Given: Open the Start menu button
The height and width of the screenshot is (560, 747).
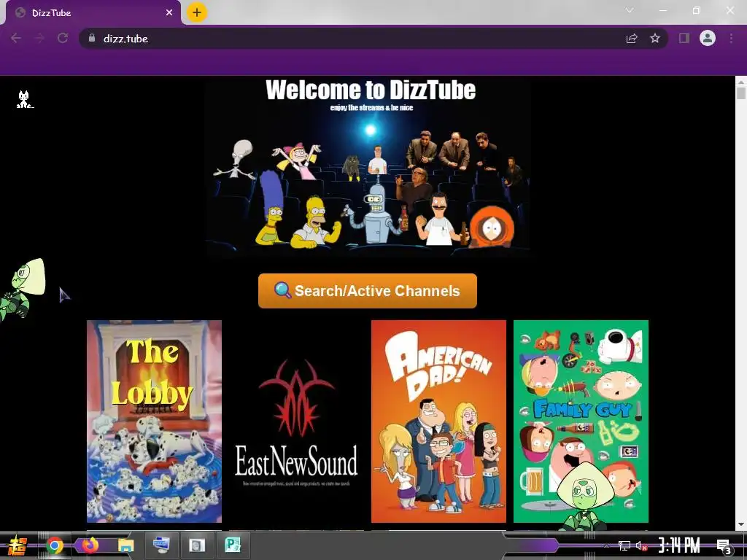Looking at the screenshot, I should 17,545.
